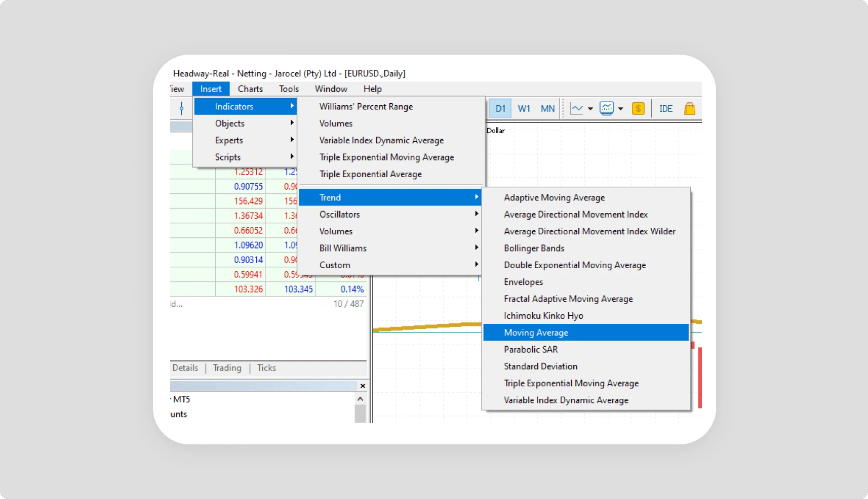Open the Charts menu
The image size is (868, 499).
[x=250, y=89]
